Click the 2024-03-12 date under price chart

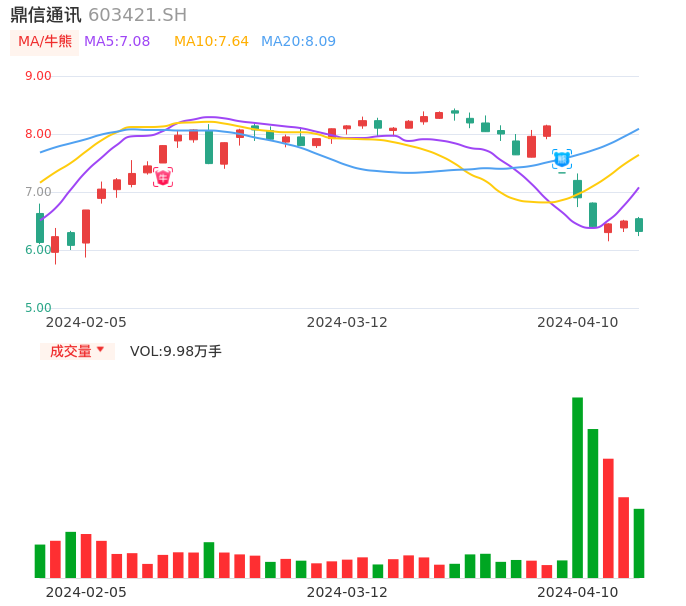(347, 322)
